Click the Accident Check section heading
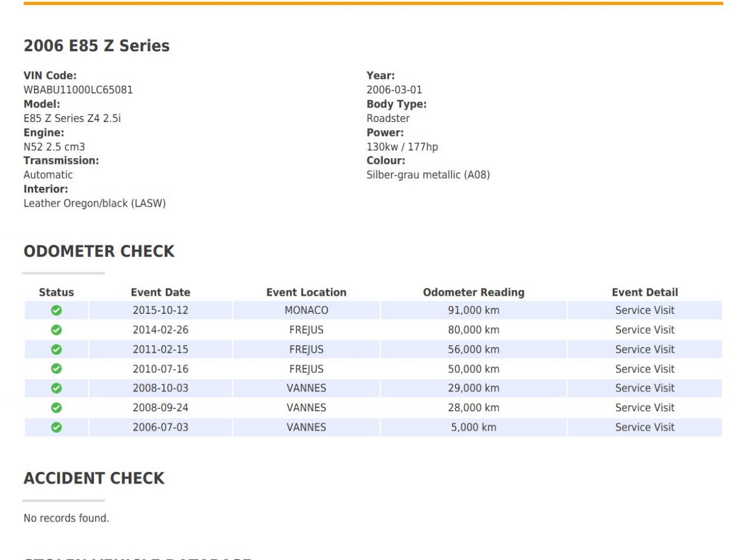The height and width of the screenshot is (560, 747). pos(94,478)
